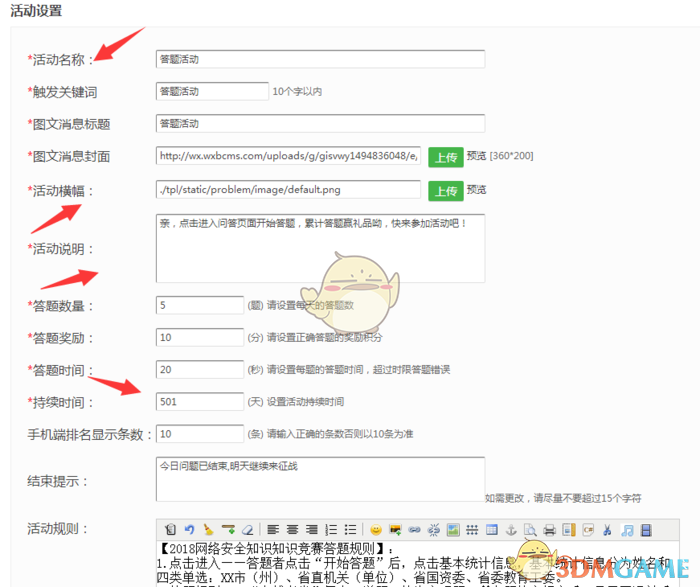700x587 pixels.
Task: Click the '(天) 设置活动持续时间' hint text
Action: click(296, 402)
